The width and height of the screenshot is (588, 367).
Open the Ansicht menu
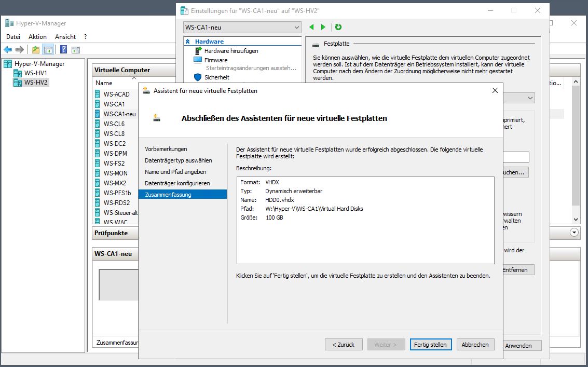pyautogui.click(x=65, y=37)
